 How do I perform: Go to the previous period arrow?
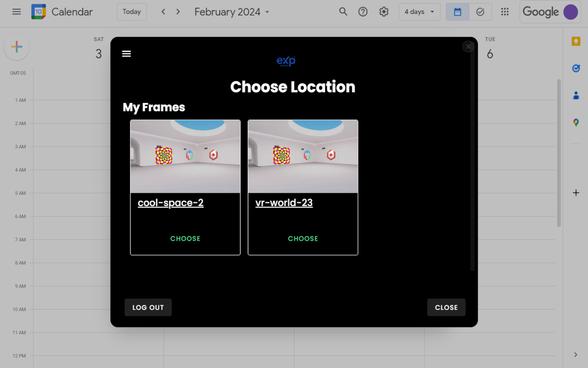(x=163, y=12)
